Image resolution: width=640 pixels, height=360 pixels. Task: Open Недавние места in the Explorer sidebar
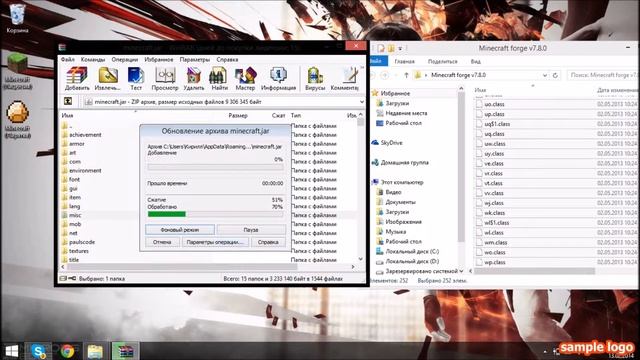point(406,113)
